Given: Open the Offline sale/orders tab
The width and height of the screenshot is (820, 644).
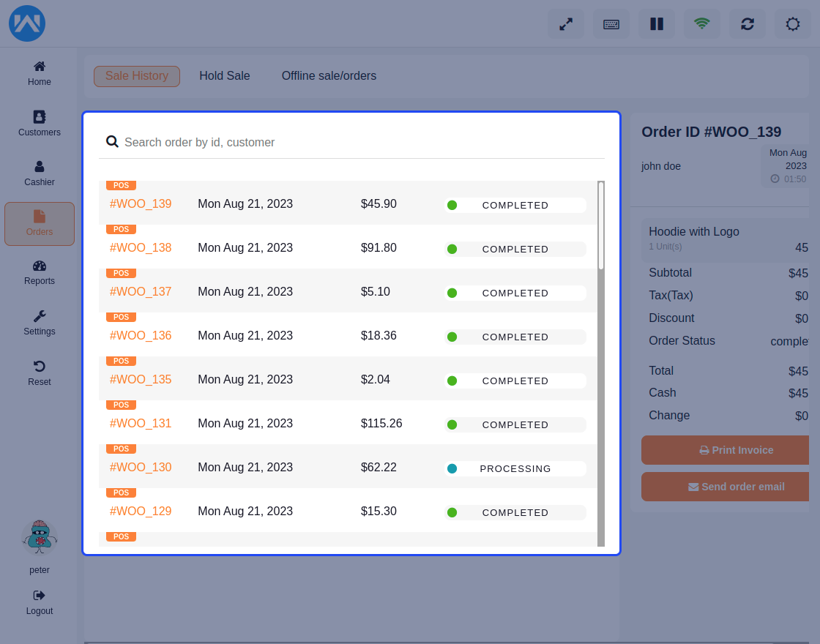Looking at the screenshot, I should [x=329, y=75].
